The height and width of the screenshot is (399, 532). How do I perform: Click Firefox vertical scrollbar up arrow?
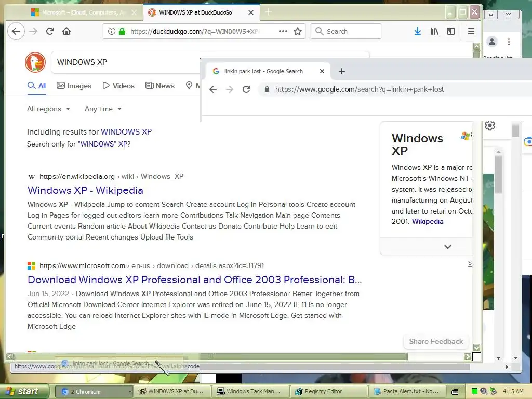(x=477, y=46)
